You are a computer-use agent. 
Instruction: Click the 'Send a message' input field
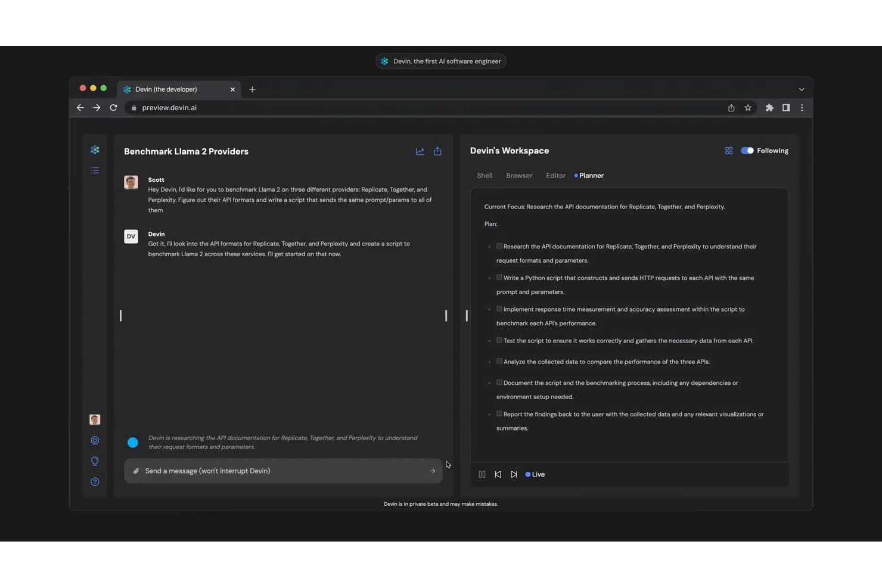click(x=283, y=471)
